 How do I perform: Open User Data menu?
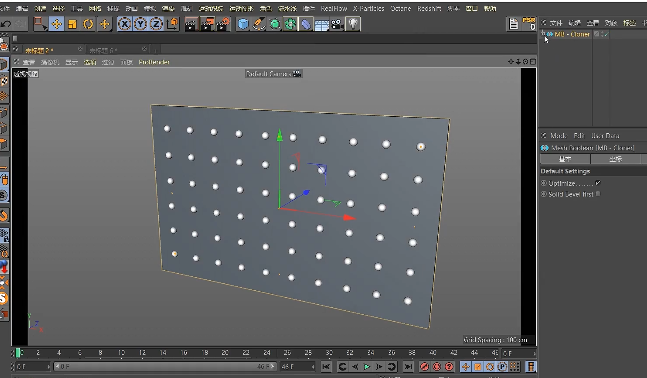[605, 135]
